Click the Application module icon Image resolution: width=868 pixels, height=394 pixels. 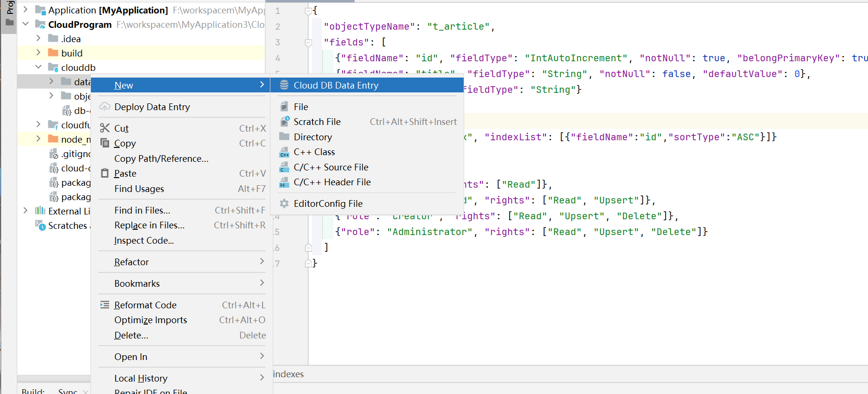click(41, 10)
